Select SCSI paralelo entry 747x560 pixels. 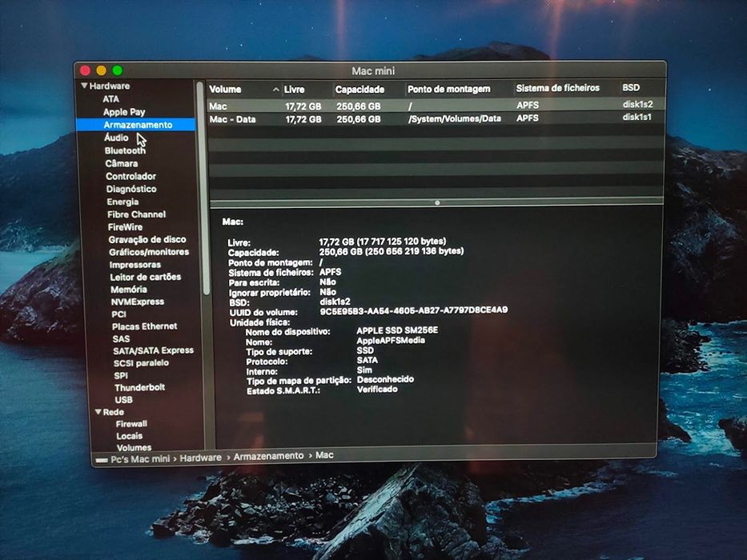(141, 363)
